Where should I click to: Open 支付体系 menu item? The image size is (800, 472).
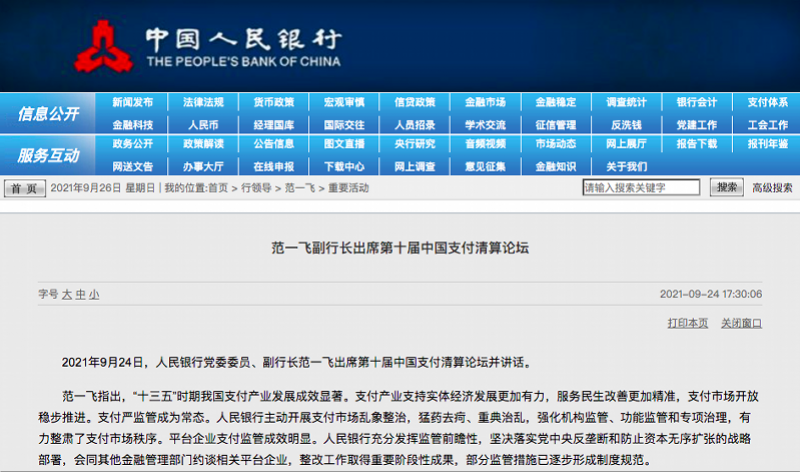point(768,102)
